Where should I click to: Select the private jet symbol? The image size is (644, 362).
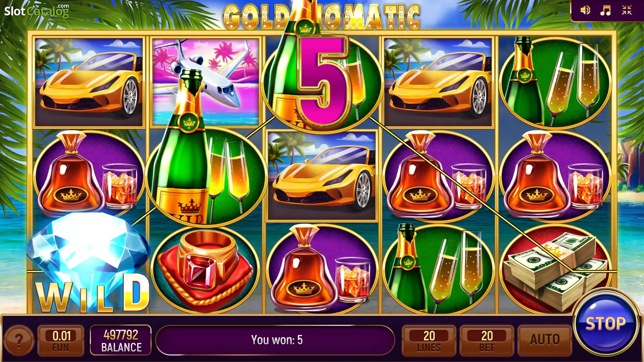205,82
